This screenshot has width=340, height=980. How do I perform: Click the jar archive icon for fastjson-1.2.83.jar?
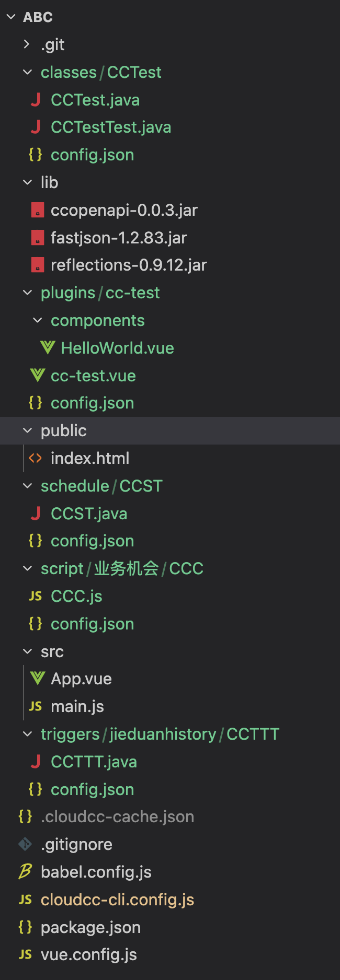(37, 238)
